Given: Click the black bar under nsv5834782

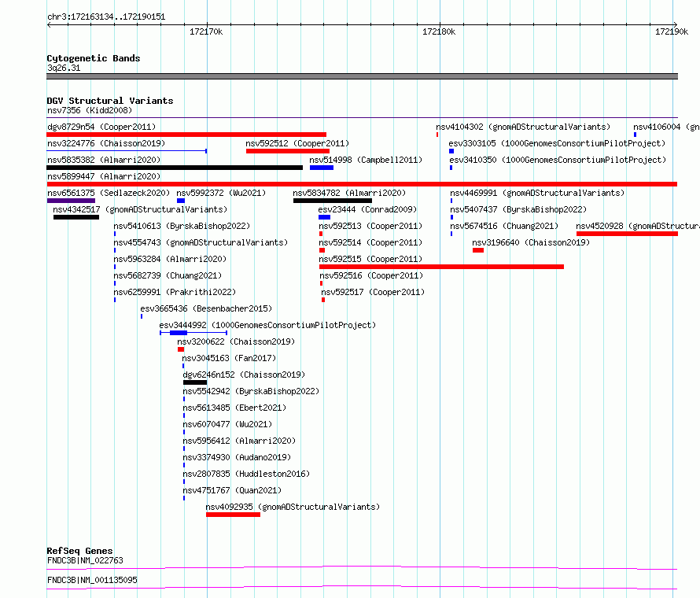Looking at the screenshot, I should [333, 201].
